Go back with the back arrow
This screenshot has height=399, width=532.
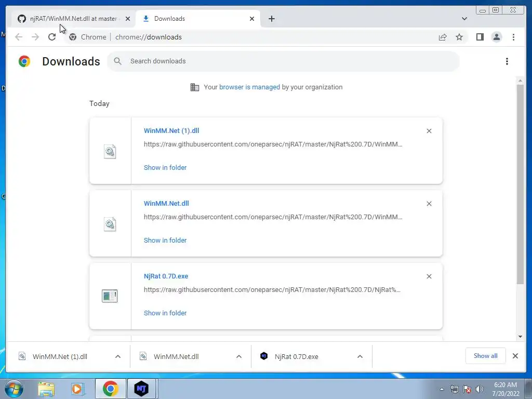pyautogui.click(x=19, y=37)
